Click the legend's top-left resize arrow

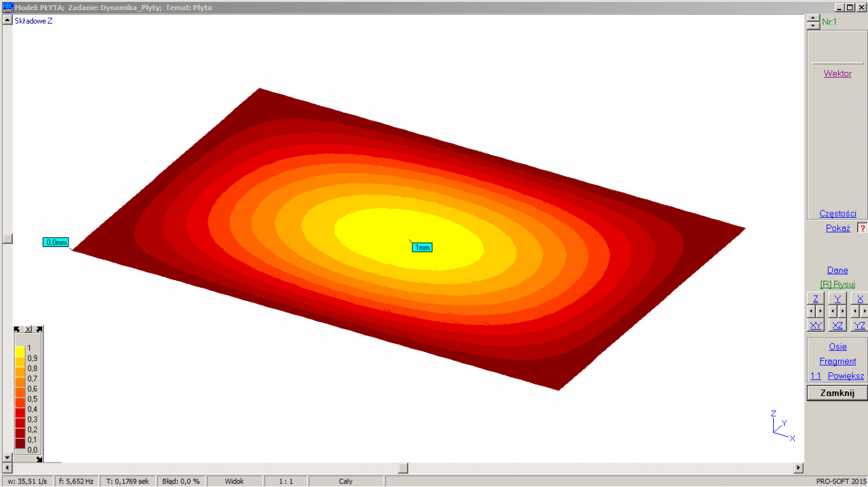[18, 330]
